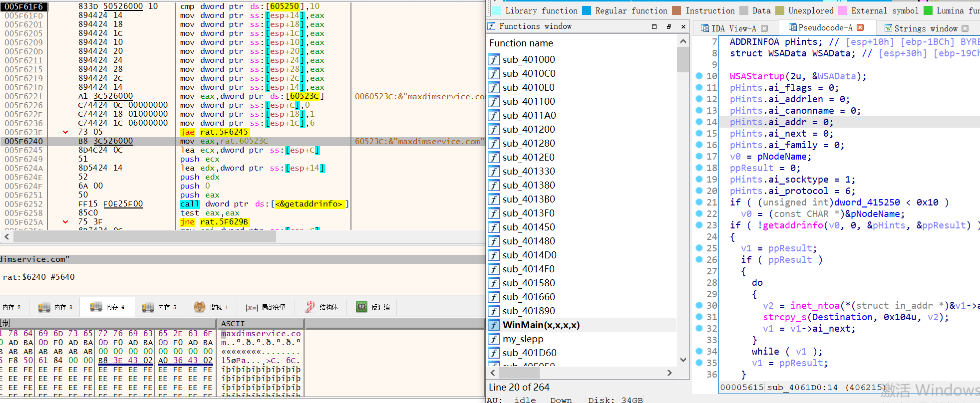Float the Functions window using the restore icon
Viewport: 980px width, 403px height.
pos(669,26)
